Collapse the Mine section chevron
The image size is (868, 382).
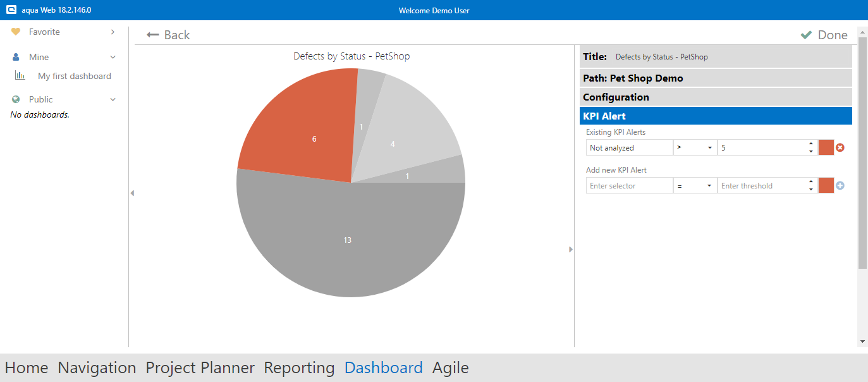(x=113, y=57)
